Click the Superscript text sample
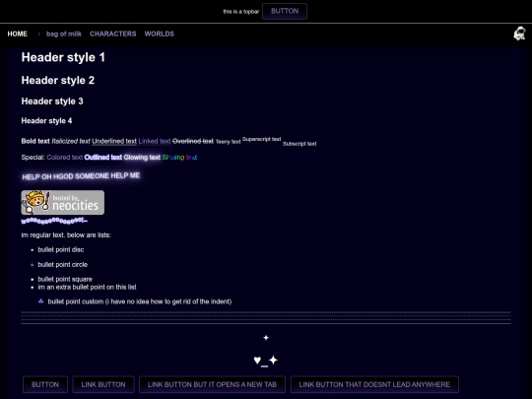Viewport: 532px width, 399px height. [262, 139]
